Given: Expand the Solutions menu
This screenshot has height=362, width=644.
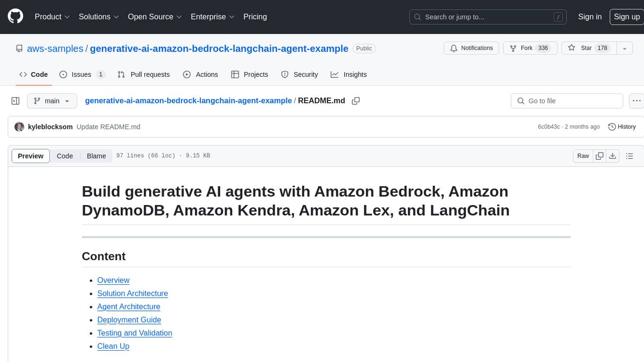Looking at the screenshot, I should coord(98,17).
